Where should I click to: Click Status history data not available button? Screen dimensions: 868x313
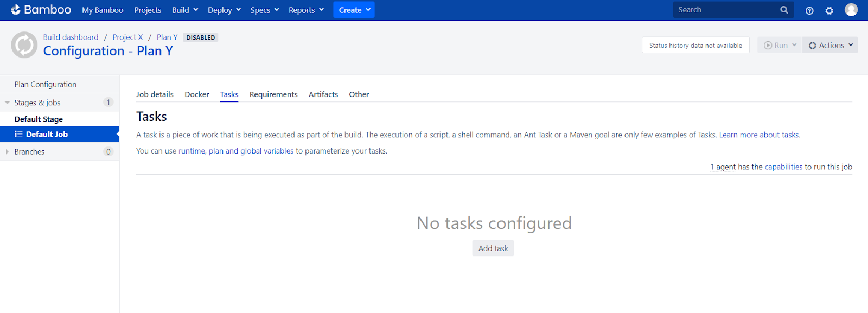[695, 45]
